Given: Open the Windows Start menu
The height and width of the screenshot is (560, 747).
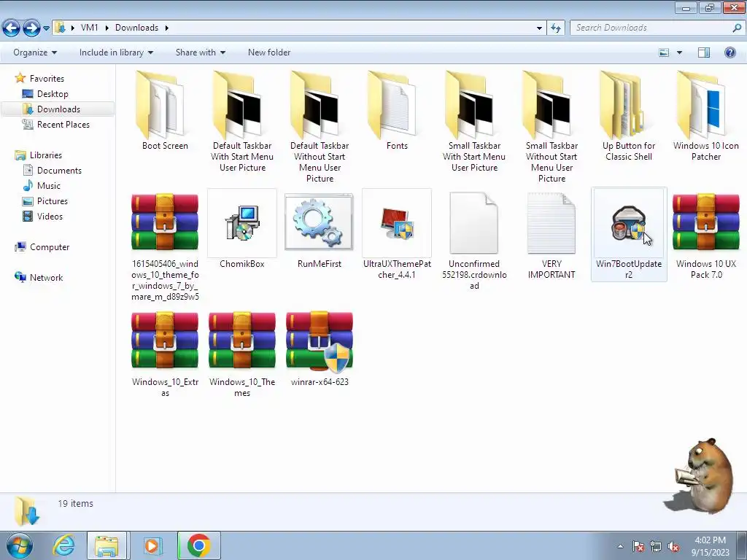Looking at the screenshot, I should (20, 545).
